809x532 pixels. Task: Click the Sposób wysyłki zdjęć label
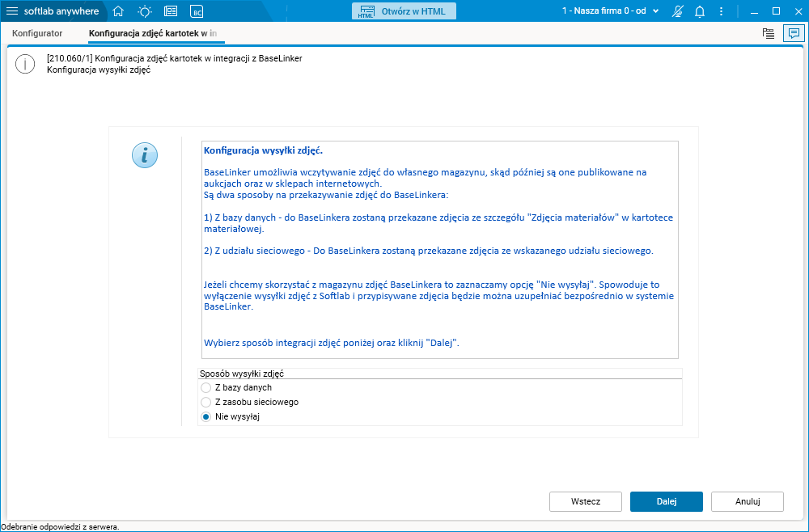[x=241, y=374]
